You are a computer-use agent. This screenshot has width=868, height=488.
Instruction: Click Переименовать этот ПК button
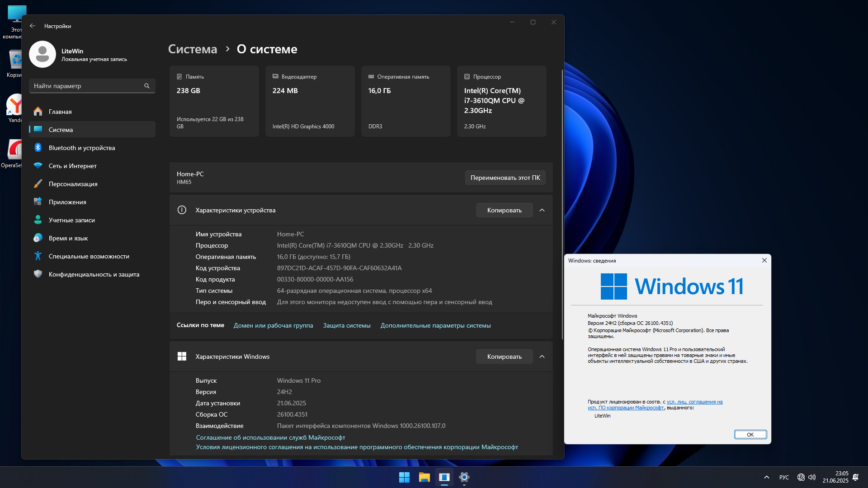[x=505, y=178]
